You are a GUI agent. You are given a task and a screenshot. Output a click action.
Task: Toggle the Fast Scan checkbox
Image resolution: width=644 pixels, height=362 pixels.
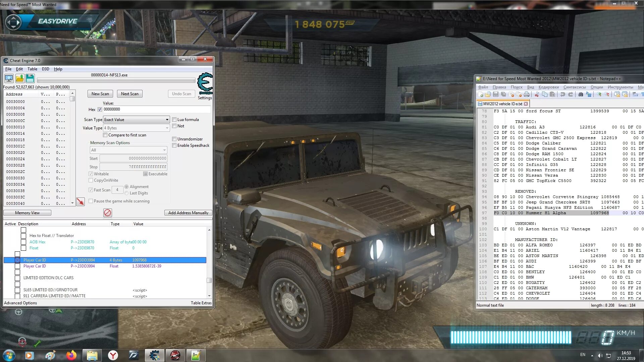[91, 190]
